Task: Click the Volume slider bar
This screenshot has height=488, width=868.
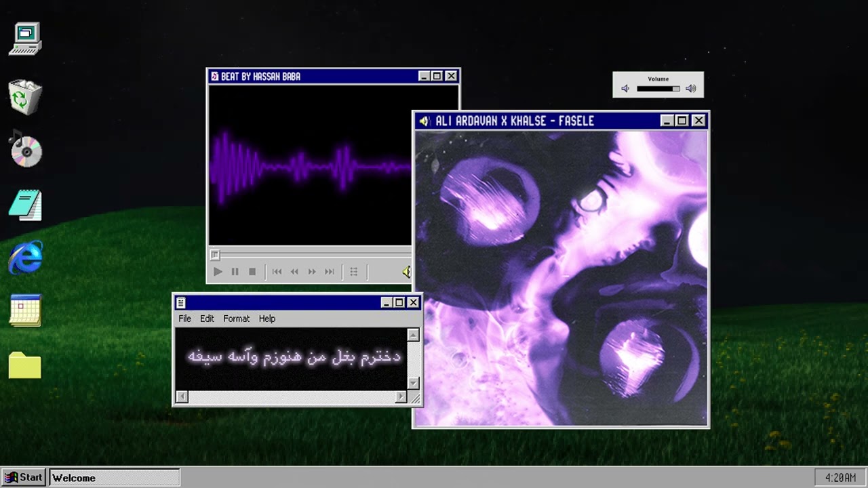Action: [x=658, y=89]
